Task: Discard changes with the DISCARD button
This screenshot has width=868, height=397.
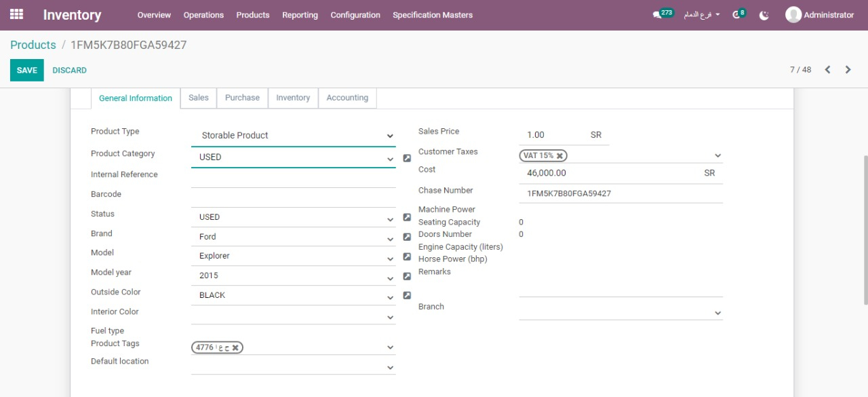Action: tap(70, 71)
